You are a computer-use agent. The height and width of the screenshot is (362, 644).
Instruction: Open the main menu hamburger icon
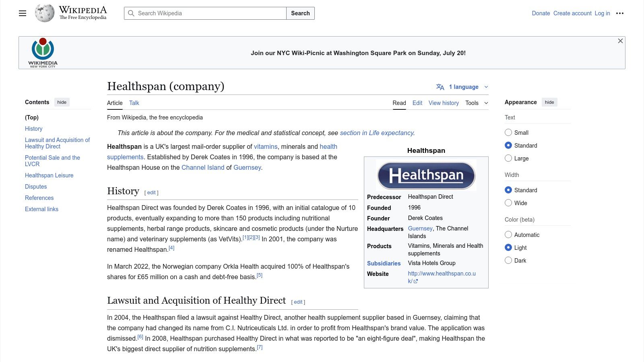pyautogui.click(x=23, y=13)
